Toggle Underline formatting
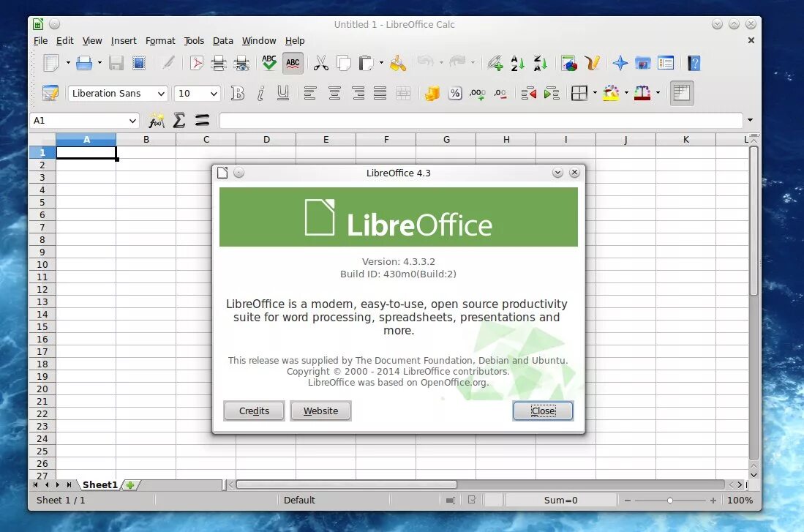Image resolution: width=804 pixels, height=532 pixels. [283, 93]
